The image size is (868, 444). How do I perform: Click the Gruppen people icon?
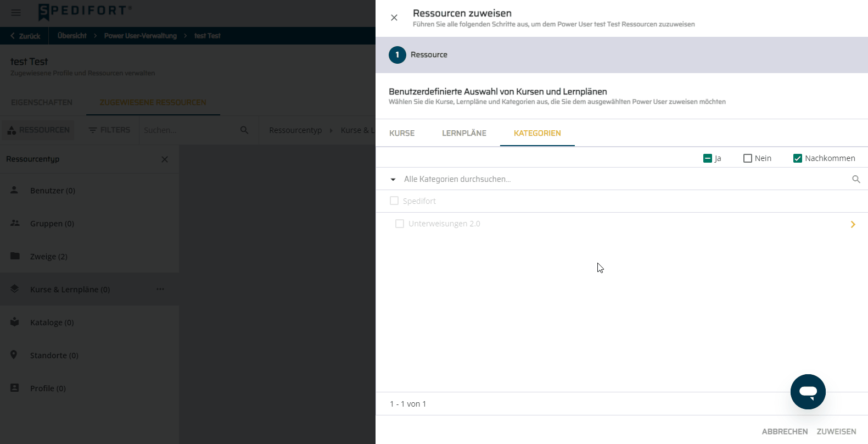click(x=15, y=223)
